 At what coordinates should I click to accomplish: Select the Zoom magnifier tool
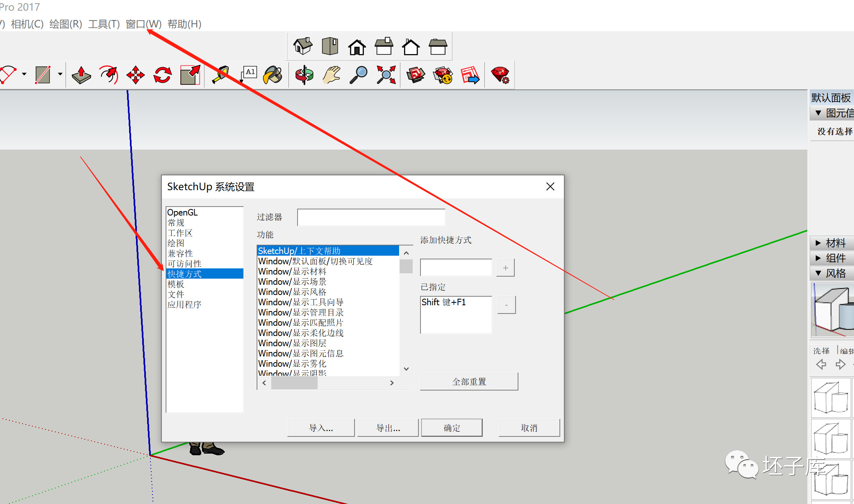[358, 75]
